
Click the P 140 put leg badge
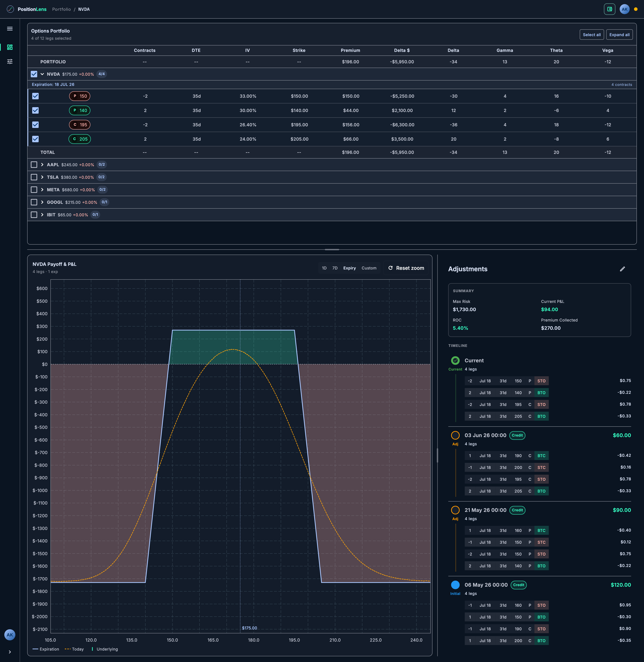click(x=80, y=110)
